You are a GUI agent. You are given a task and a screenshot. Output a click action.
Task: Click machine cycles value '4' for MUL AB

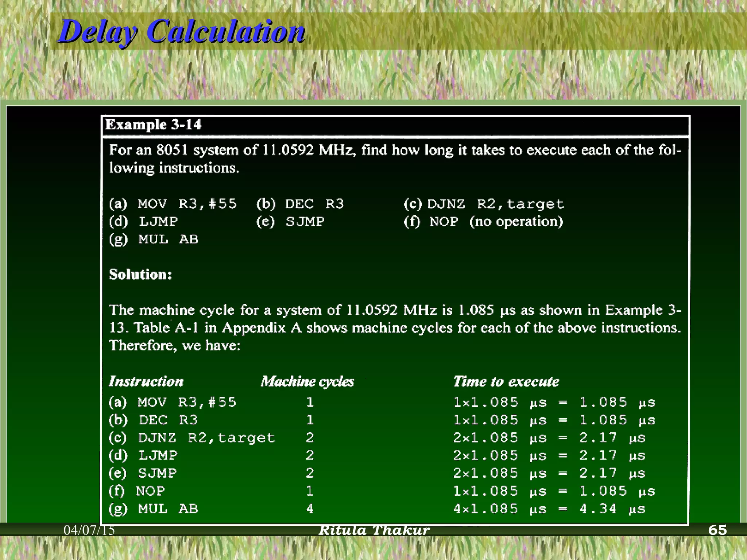click(310, 509)
